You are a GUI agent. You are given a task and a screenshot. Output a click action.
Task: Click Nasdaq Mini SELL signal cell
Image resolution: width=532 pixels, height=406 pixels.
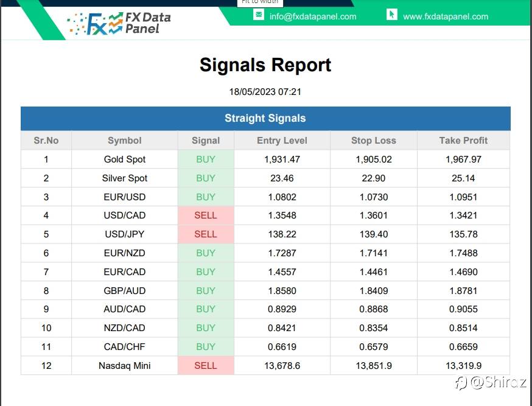pyautogui.click(x=206, y=366)
